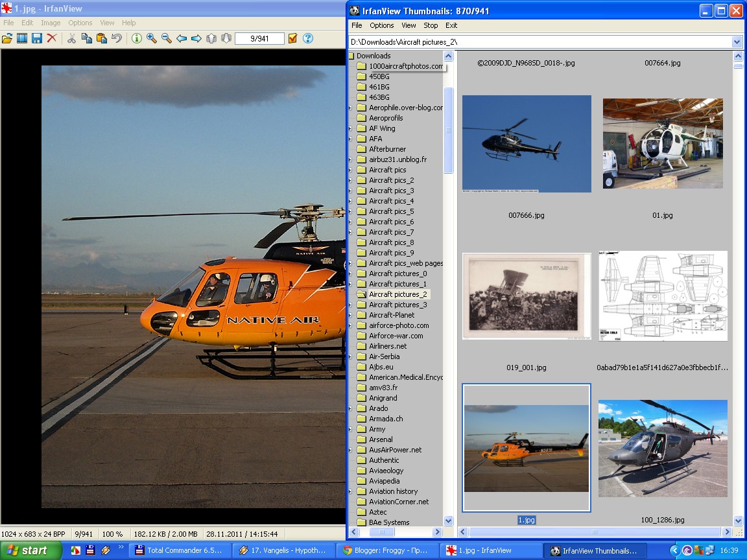Paste from clipboard using the paste icon
This screenshot has height=560, width=747.
(x=101, y=39)
